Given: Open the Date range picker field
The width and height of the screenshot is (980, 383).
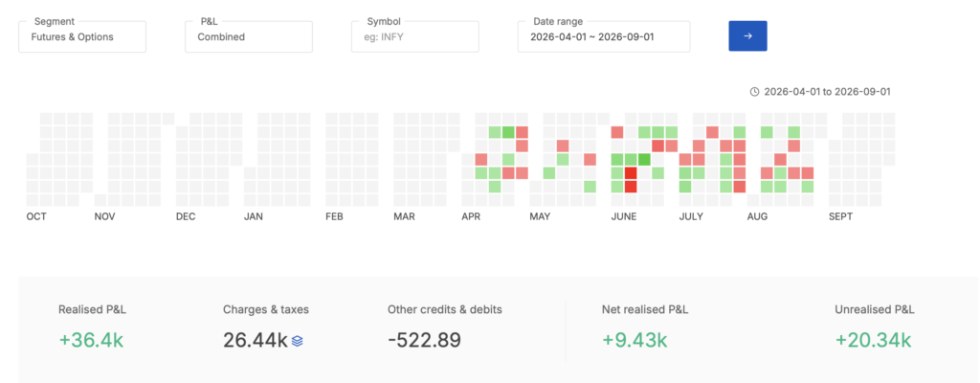Looking at the screenshot, I should click(x=604, y=37).
